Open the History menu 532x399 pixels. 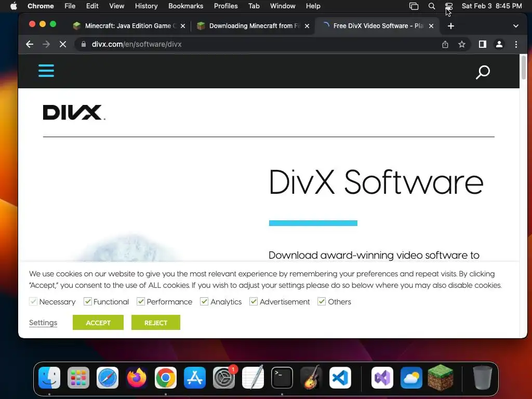point(146,6)
